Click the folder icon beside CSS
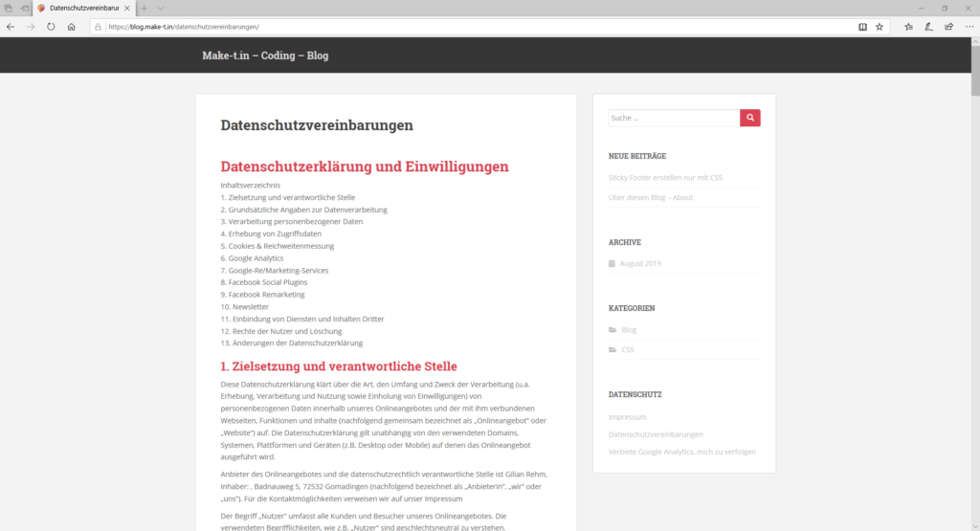This screenshot has width=980, height=531. (612, 350)
